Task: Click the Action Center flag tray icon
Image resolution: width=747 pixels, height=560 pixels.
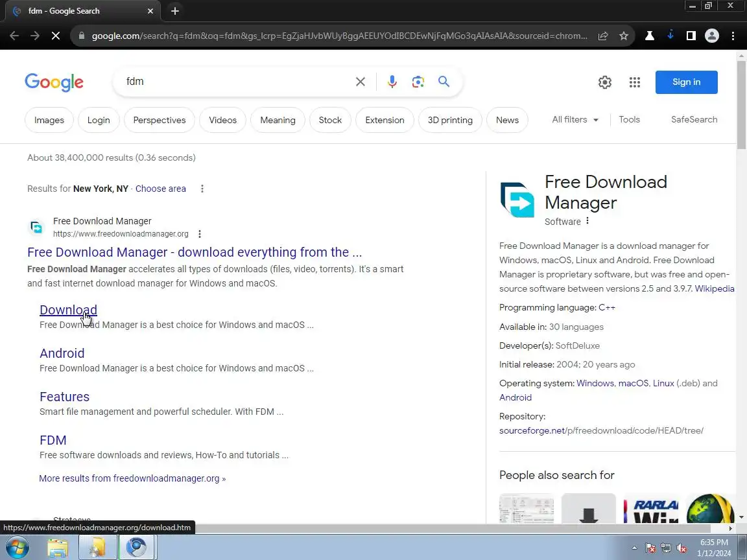Action: coord(650,548)
